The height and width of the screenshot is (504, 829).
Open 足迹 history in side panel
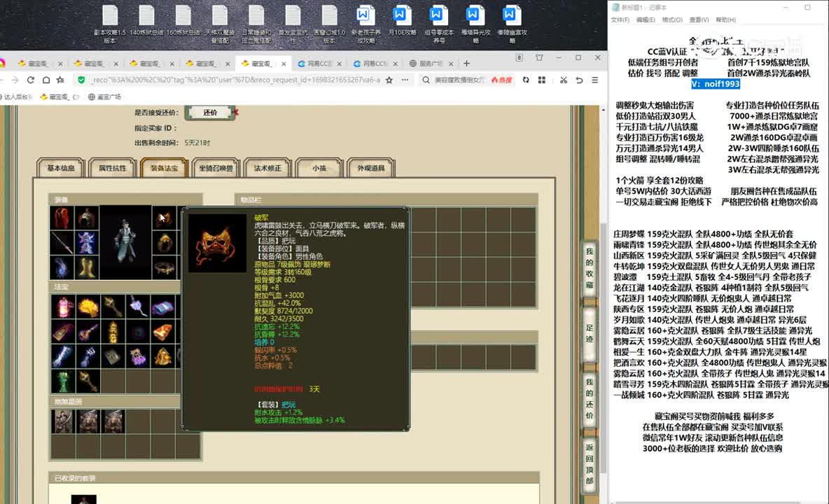point(590,333)
